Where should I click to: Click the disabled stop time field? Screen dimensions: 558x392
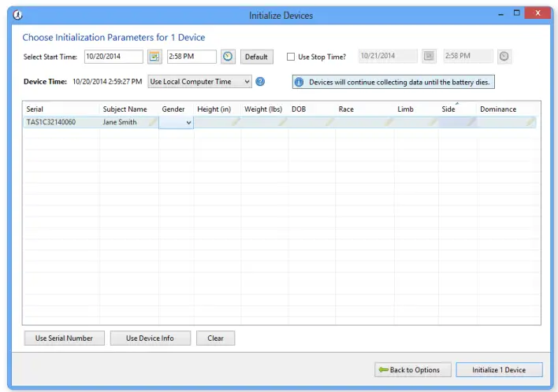tap(468, 56)
